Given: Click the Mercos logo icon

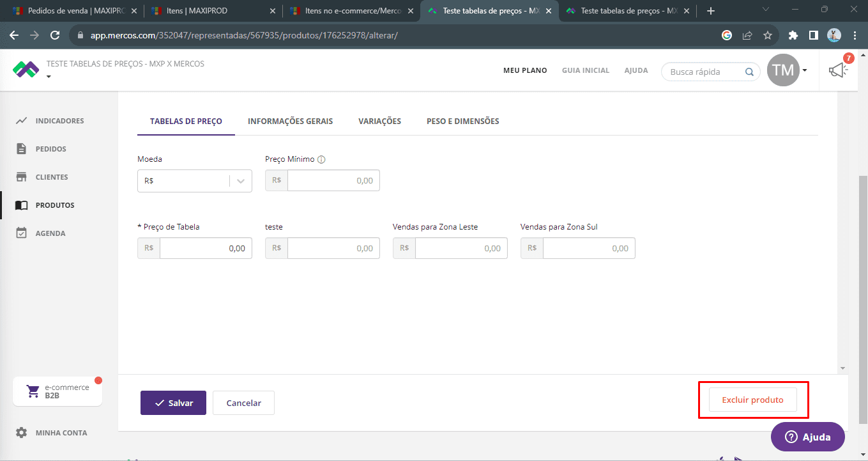Looking at the screenshot, I should pyautogui.click(x=26, y=70).
